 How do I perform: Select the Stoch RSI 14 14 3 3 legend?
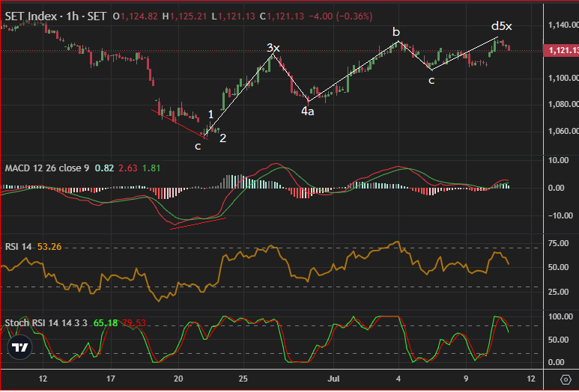pos(46,323)
